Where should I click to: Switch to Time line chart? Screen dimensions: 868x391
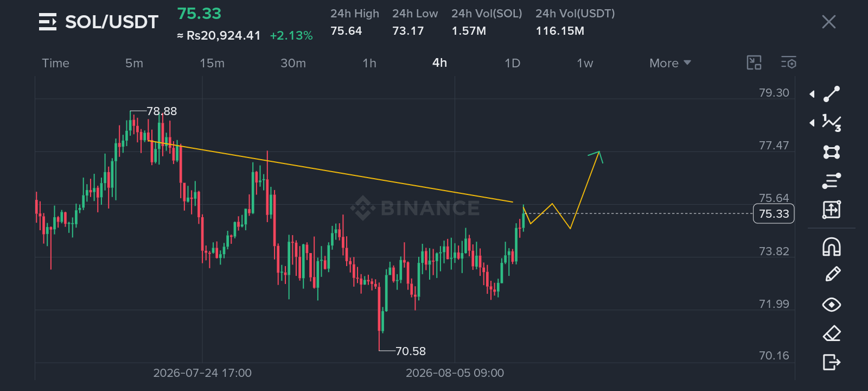56,63
